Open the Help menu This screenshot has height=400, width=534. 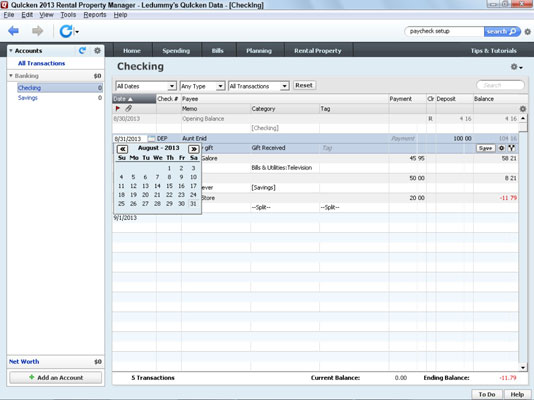120,15
